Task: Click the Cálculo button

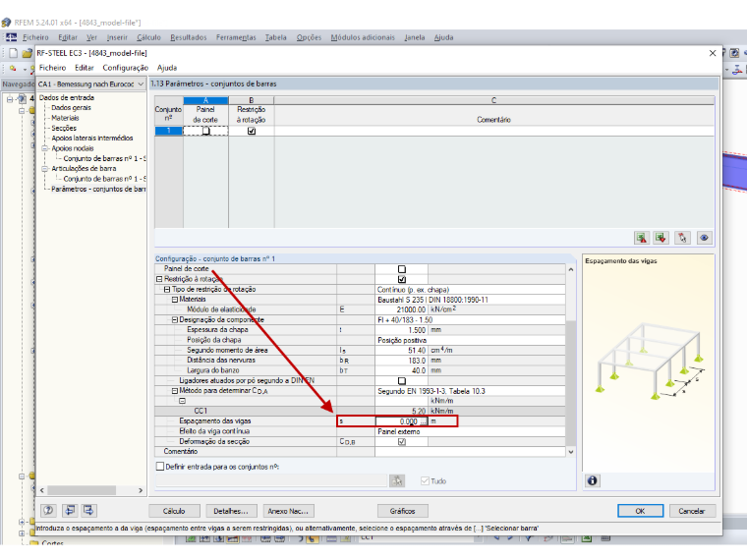Action: pos(174,511)
